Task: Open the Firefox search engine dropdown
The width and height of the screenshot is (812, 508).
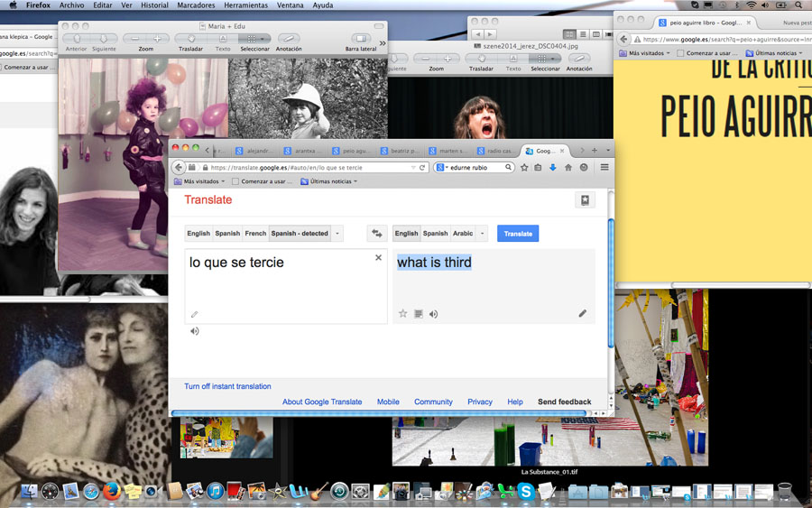Action: pos(440,167)
